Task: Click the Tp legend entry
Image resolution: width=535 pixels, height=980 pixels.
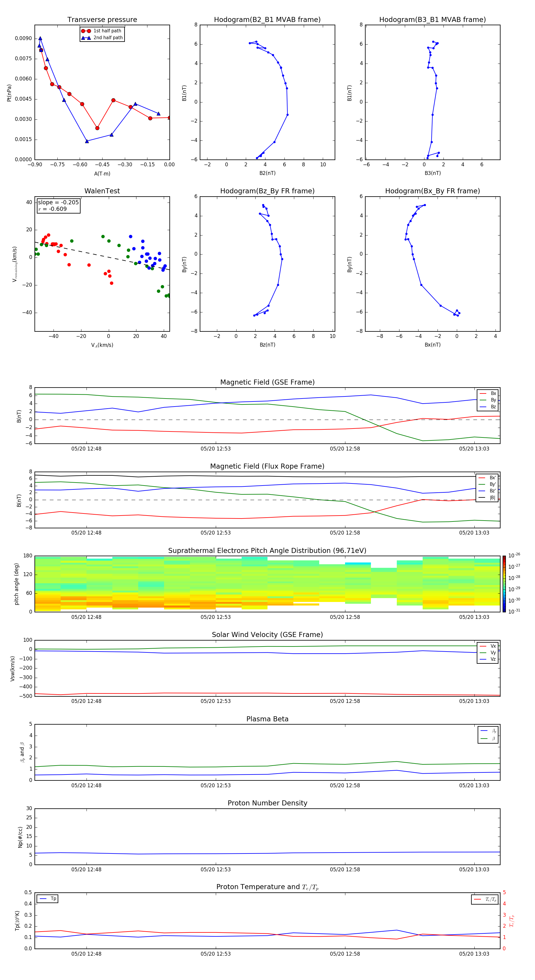Action: pyautogui.click(x=48, y=899)
